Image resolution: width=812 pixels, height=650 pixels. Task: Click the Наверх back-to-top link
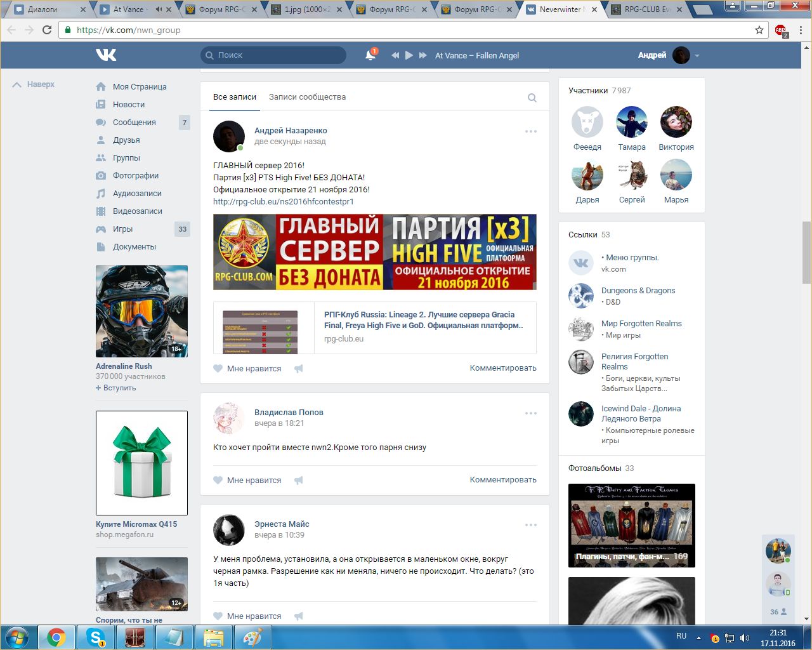34,84
